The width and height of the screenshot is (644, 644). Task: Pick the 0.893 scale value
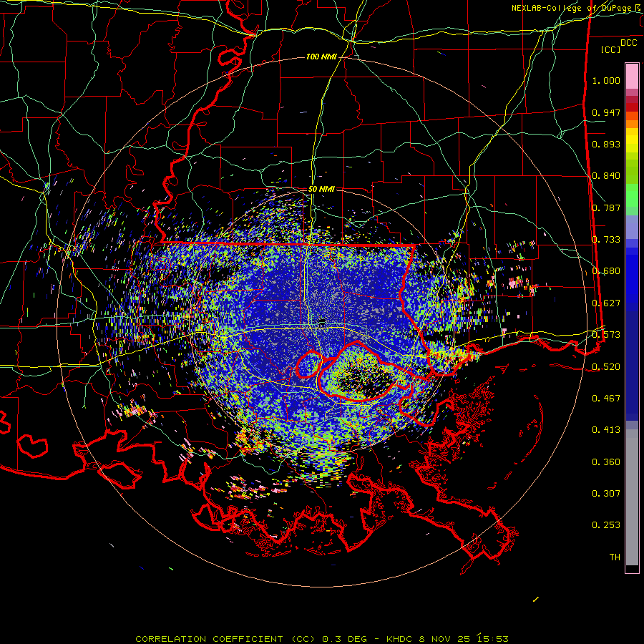pos(606,144)
